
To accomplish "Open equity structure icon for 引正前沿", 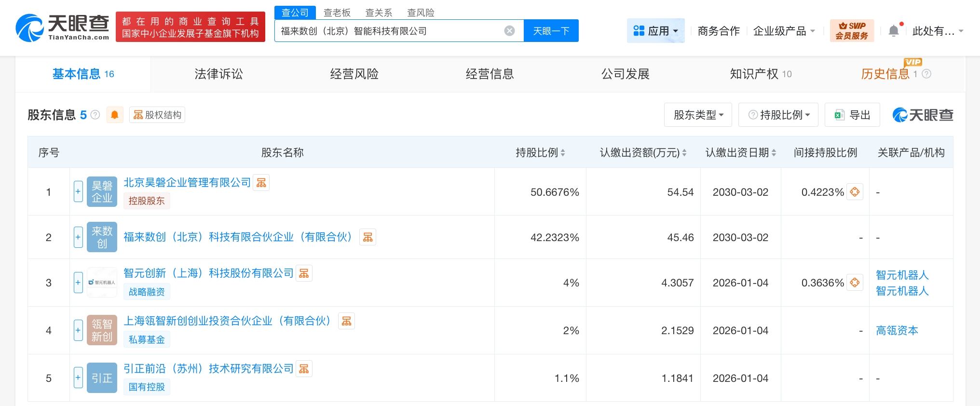I will (x=304, y=369).
